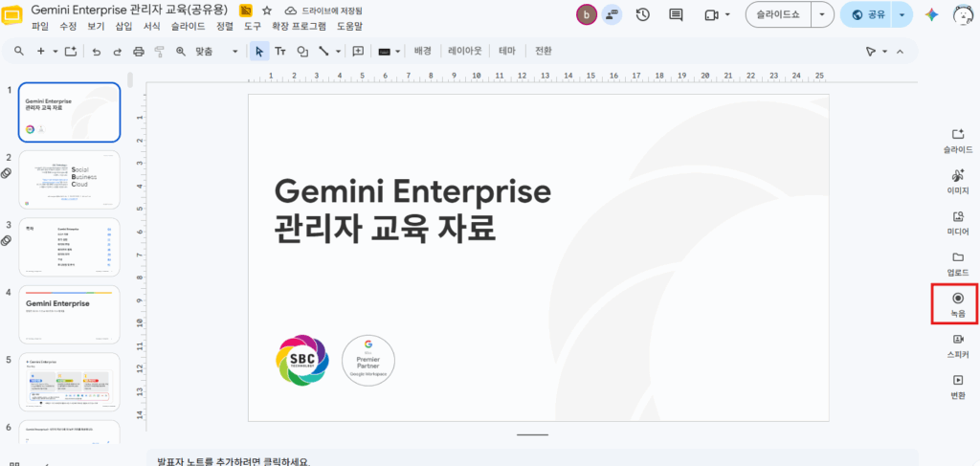Toggle the paint format tool
The height and width of the screenshot is (466, 980).
tap(159, 52)
